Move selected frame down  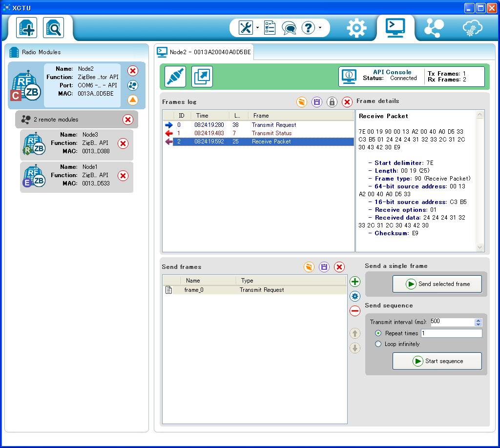click(355, 348)
